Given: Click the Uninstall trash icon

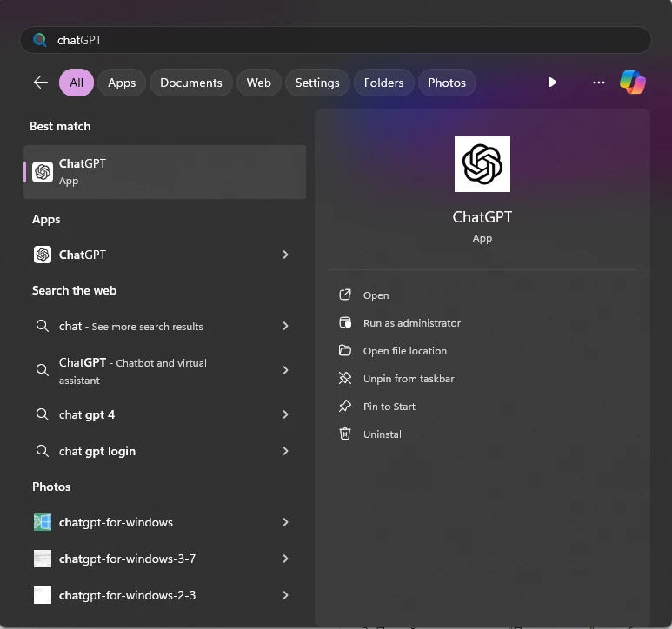Looking at the screenshot, I should [x=345, y=434].
